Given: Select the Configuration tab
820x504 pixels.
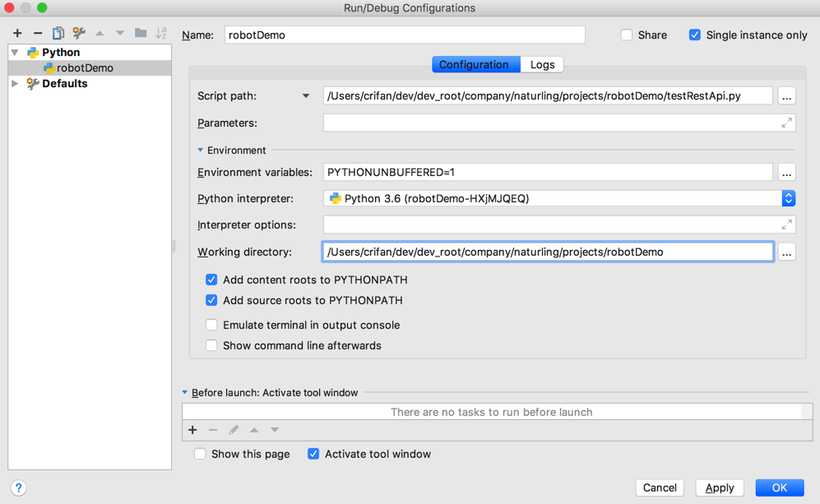Looking at the screenshot, I should 474,64.
